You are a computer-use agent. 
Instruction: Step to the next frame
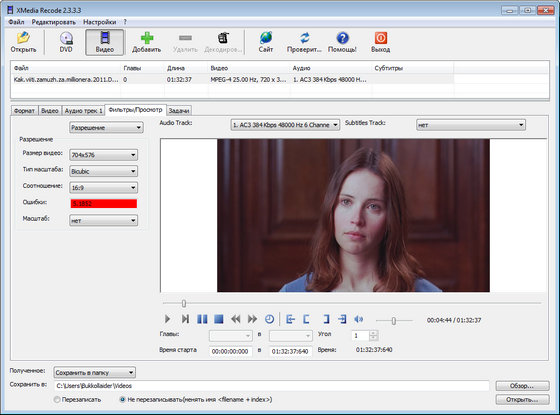(185, 319)
